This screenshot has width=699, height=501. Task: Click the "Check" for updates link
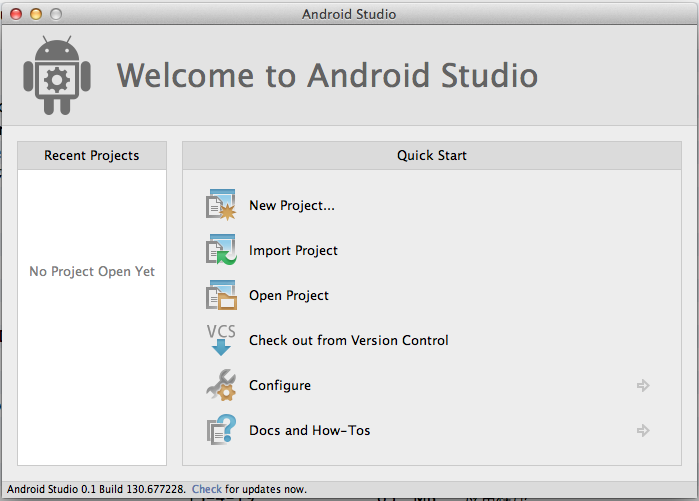tap(207, 489)
